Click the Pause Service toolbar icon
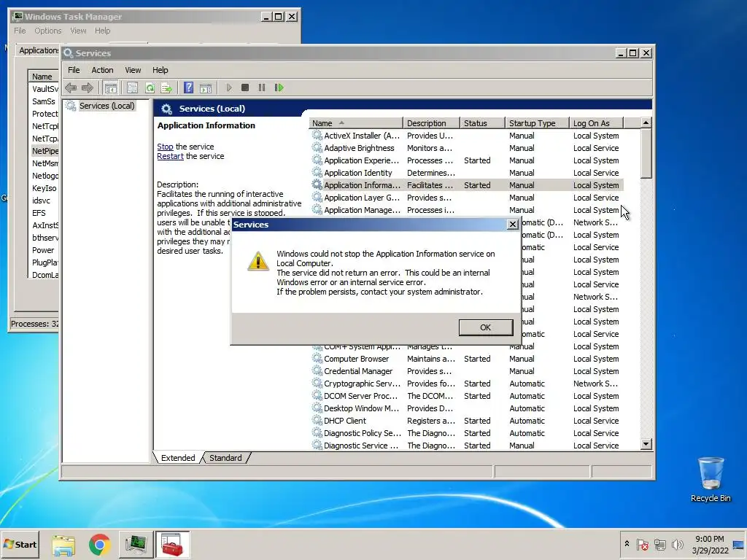747x560 pixels. pos(262,87)
